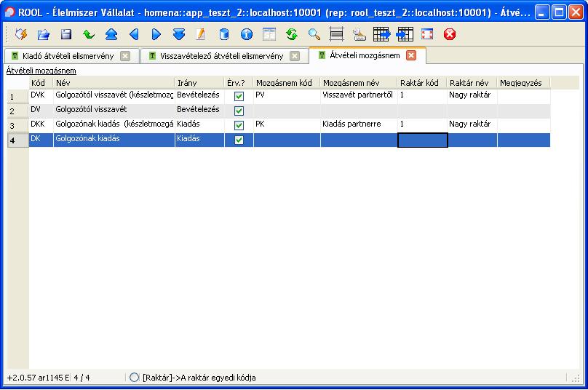Jump to last record with down arrow

(x=178, y=34)
